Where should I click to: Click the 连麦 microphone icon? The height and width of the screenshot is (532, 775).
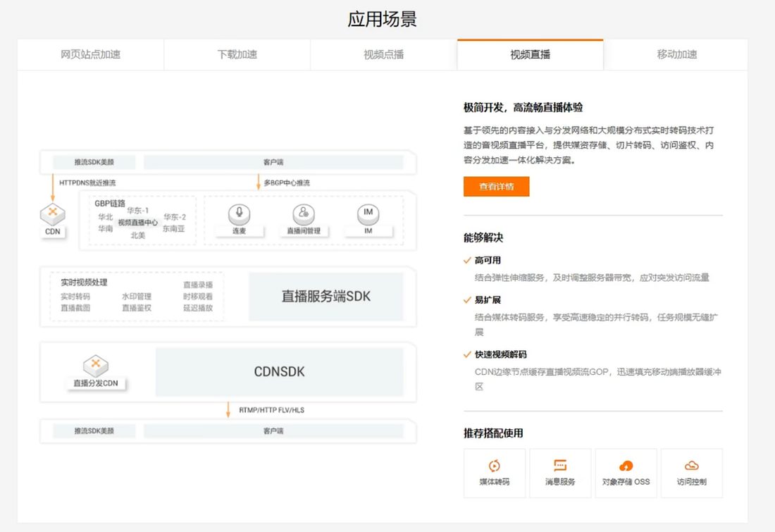coord(240,214)
